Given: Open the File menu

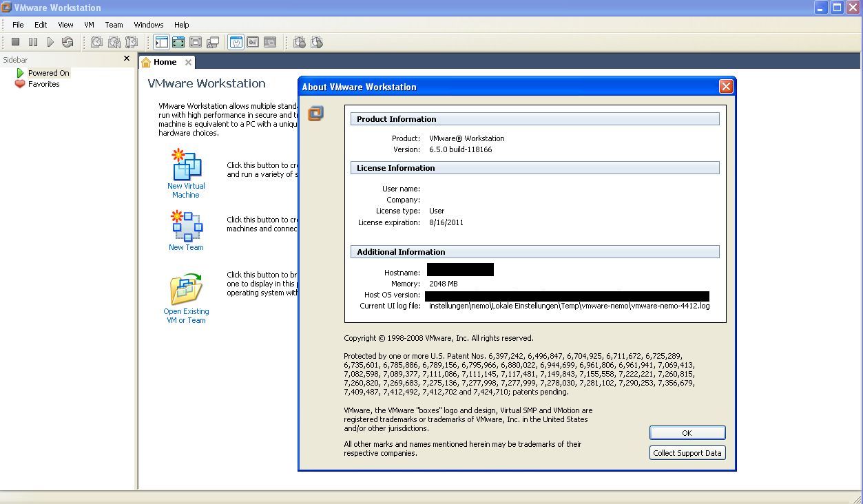Looking at the screenshot, I should click(x=19, y=25).
